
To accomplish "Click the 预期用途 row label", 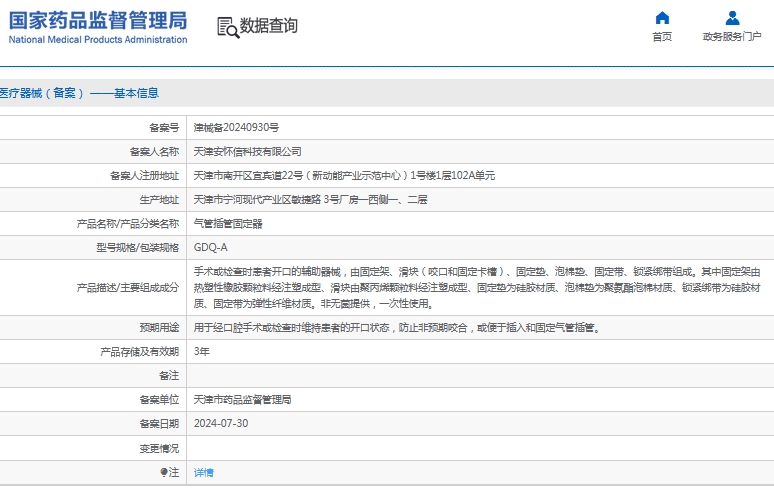I will tap(159, 328).
